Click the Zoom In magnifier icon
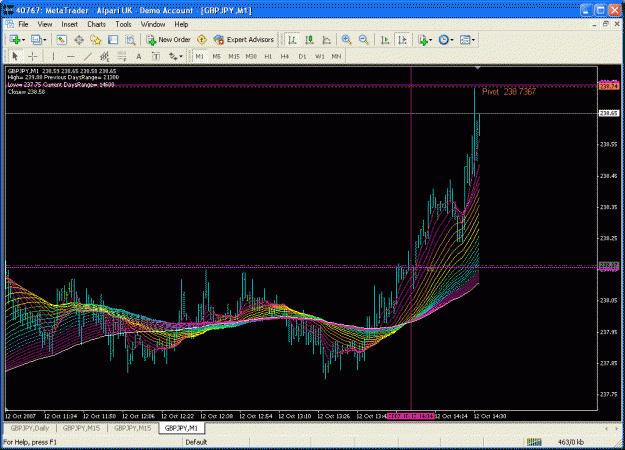 (x=346, y=39)
